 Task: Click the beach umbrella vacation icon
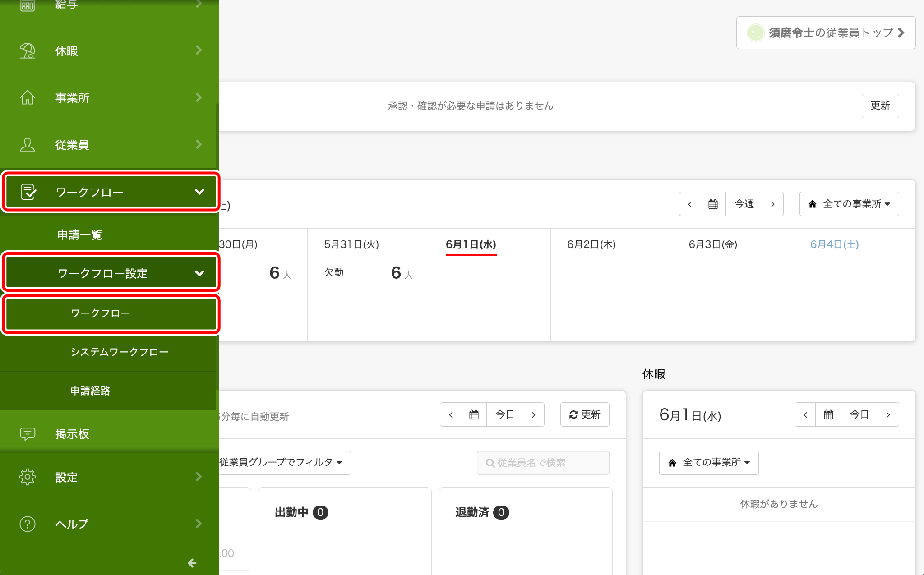[x=28, y=51]
